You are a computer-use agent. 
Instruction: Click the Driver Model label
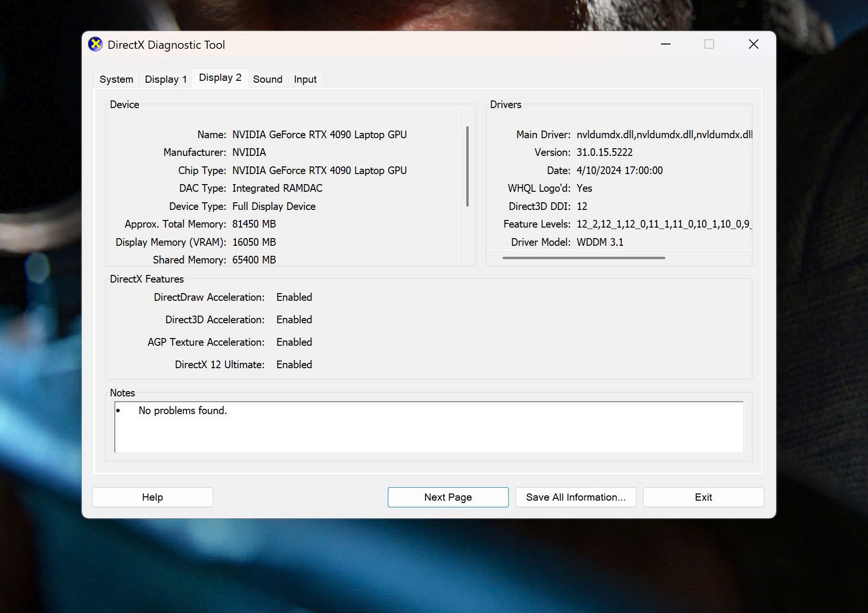click(541, 242)
